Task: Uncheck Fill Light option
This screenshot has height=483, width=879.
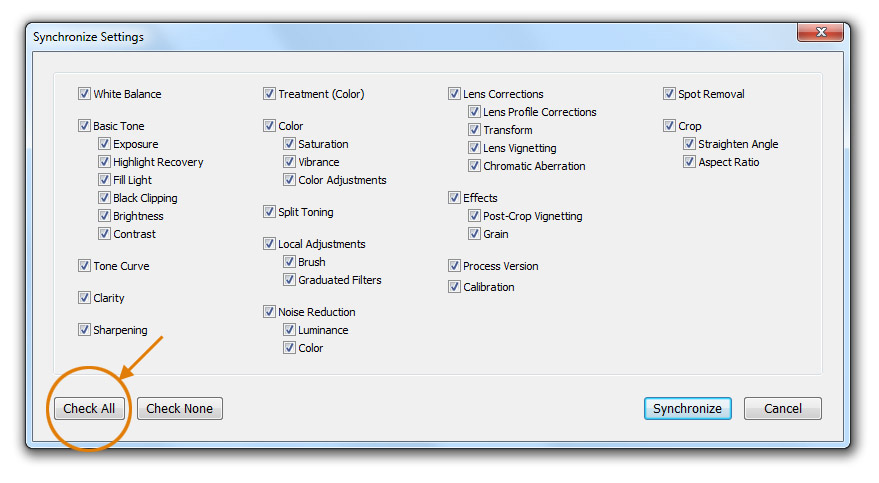Action: pyautogui.click(x=104, y=180)
